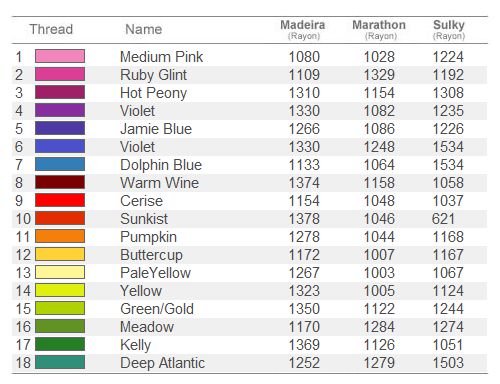Screen dimensions: 500x384
Task: Select the Jamie Blue color swatch
Action: click(60, 128)
